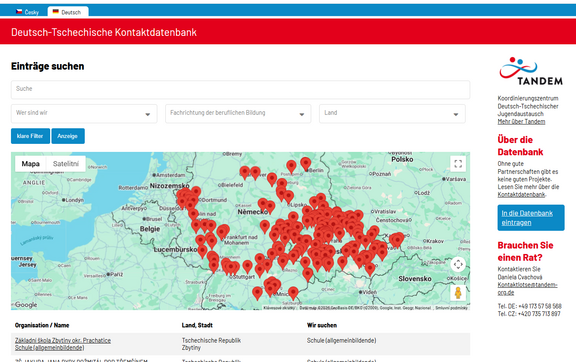Click the 'Land, Stadt' column header
The height and width of the screenshot is (362, 576).
tap(197, 325)
